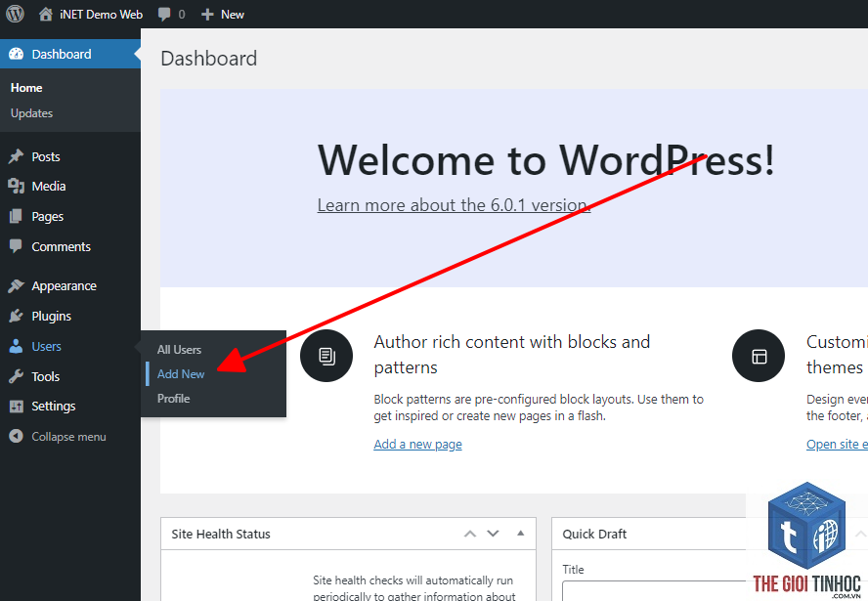Viewport: 868px width, 601px height.
Task: Click the comments bubble icon in admin bar
Action: (164, 15)
